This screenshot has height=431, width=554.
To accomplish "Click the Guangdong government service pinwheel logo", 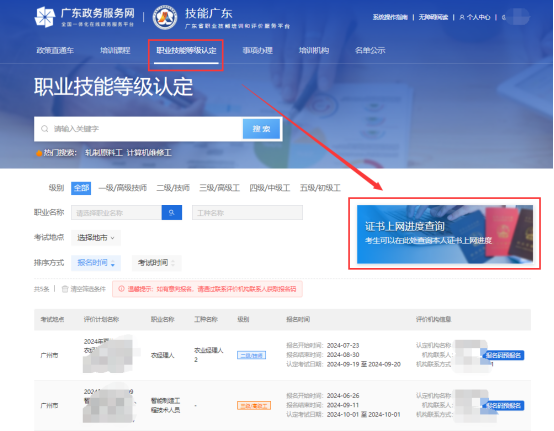I will [x=45, y=17].
